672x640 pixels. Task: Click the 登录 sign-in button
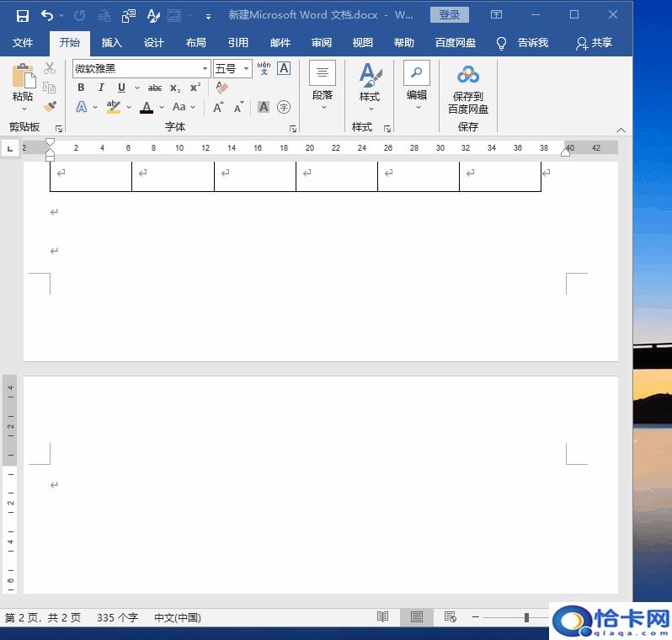tap(449, 15)
